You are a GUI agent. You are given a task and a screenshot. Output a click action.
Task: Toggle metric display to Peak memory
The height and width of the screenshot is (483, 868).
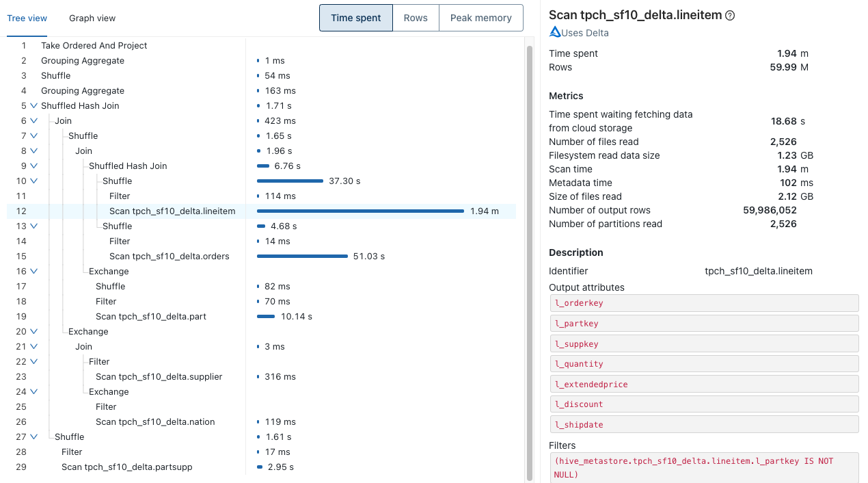click(480, 18)
